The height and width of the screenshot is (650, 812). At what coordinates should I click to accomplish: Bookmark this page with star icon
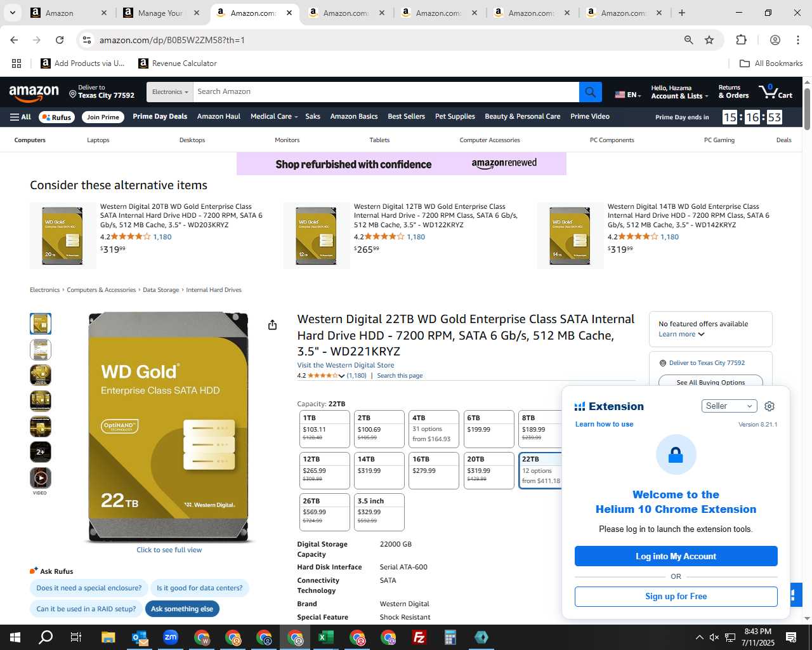click(x=709, y=40)
